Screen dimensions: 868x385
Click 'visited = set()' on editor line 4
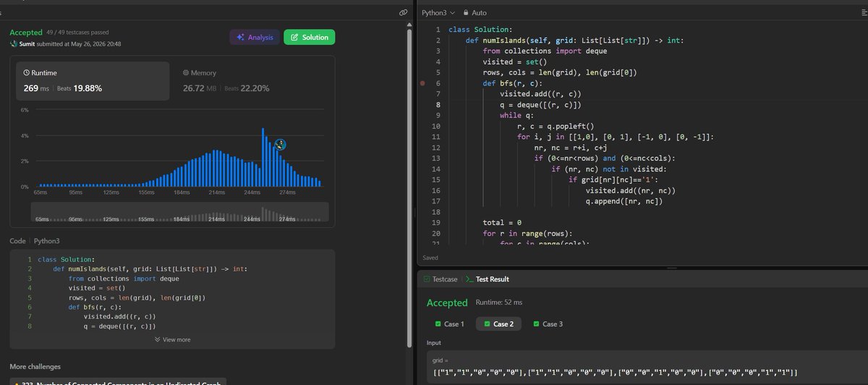[x=514, y=62]
